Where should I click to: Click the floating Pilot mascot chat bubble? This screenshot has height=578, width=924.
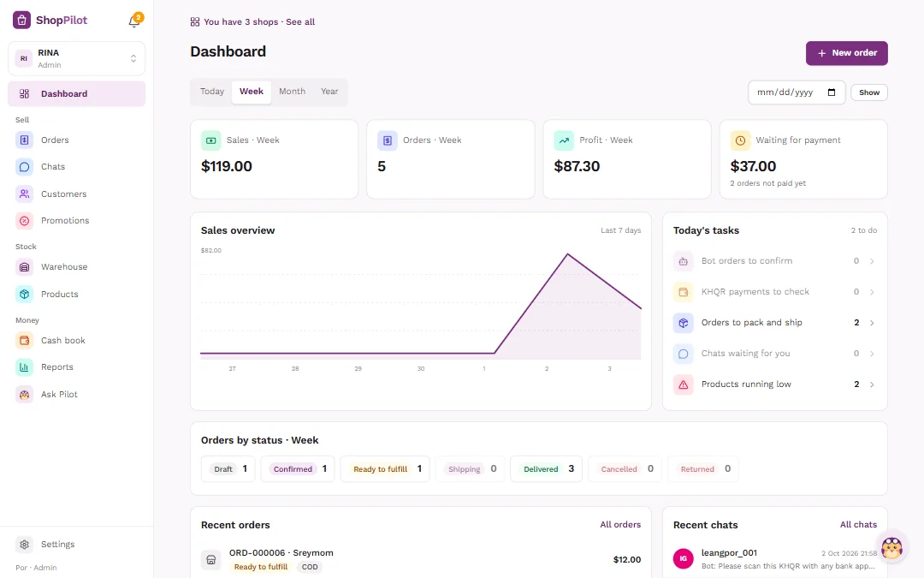(x=891, y=548)
